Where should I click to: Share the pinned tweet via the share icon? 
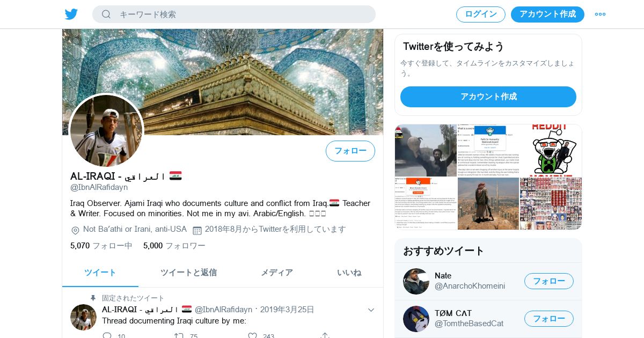pos(325,335)
